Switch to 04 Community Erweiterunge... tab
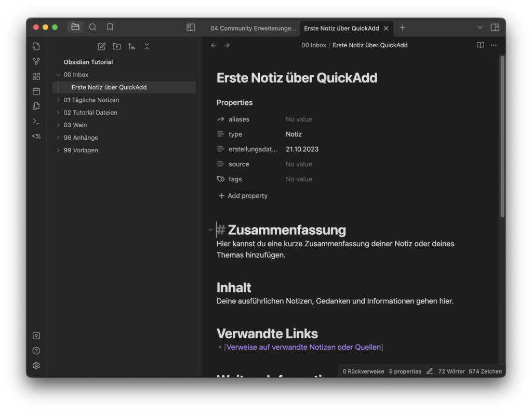This screenshot has width=532, height=412. (253, 28)
